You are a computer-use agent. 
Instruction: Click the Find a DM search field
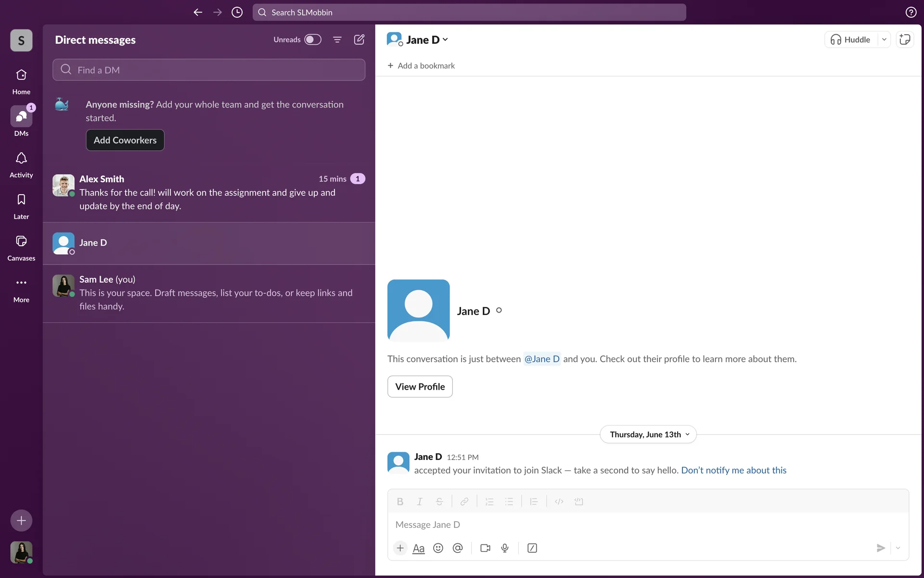coord(209,70)
